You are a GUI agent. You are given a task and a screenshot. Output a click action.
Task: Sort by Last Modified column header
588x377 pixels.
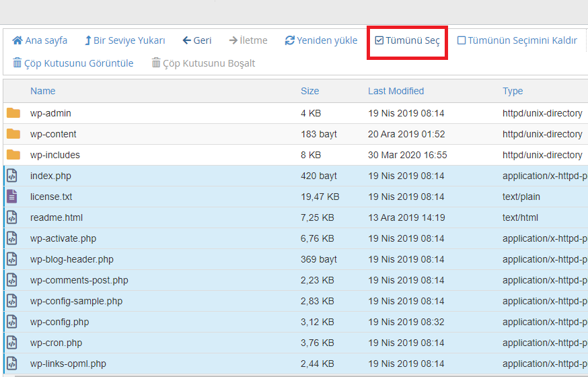(x=396, y=91)
